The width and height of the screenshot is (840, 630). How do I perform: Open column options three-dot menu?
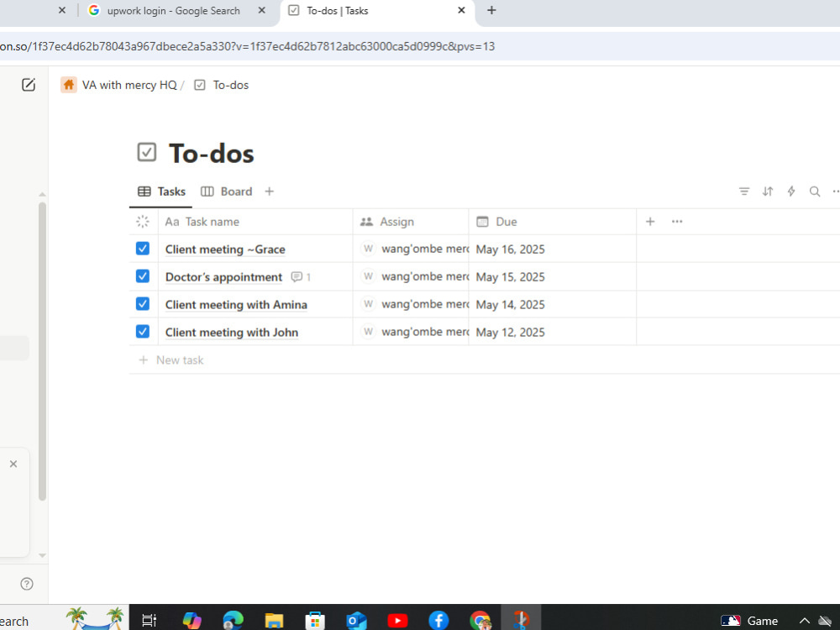[x=677, y=222]
